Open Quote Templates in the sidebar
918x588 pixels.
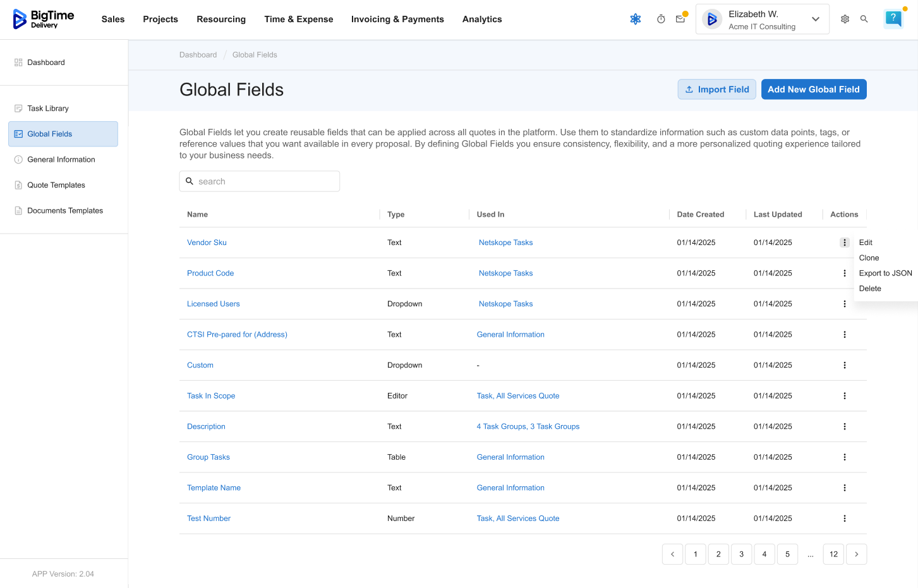tap(56, 185)
